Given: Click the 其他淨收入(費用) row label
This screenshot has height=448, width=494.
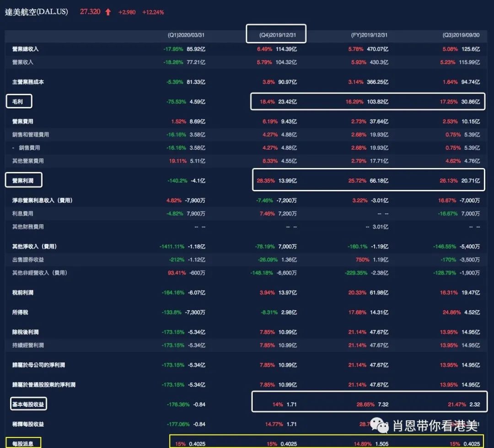Looking at the screenshot, I should pyautogui.click(x=35, y=247).
